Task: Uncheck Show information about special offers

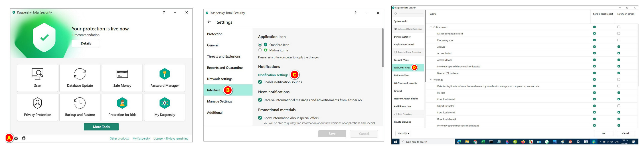Action: (x=260, y=118)
